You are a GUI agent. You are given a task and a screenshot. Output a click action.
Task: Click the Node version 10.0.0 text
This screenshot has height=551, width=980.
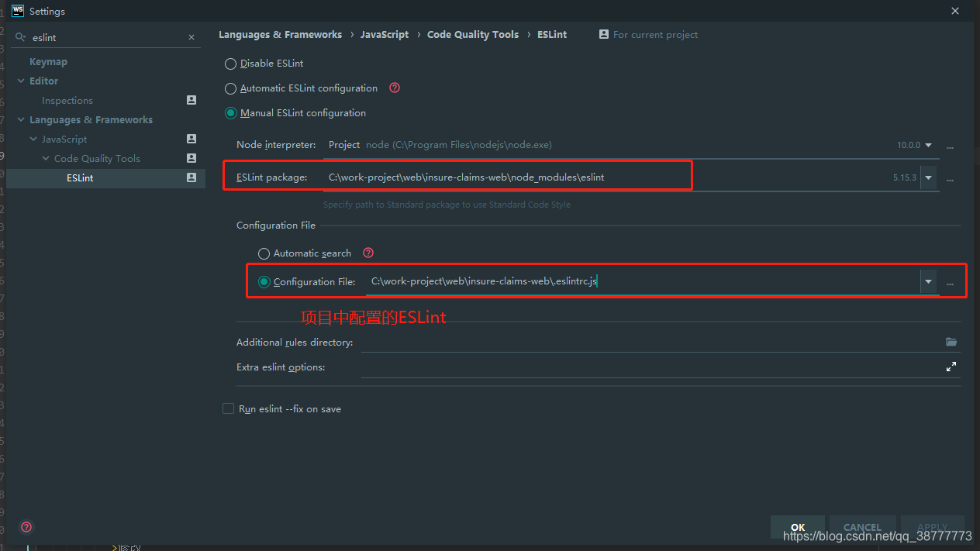909,145
